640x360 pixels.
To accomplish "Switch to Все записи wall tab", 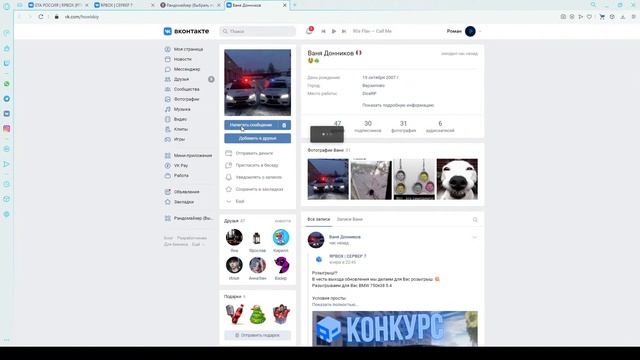I will [x=319, y=219].
